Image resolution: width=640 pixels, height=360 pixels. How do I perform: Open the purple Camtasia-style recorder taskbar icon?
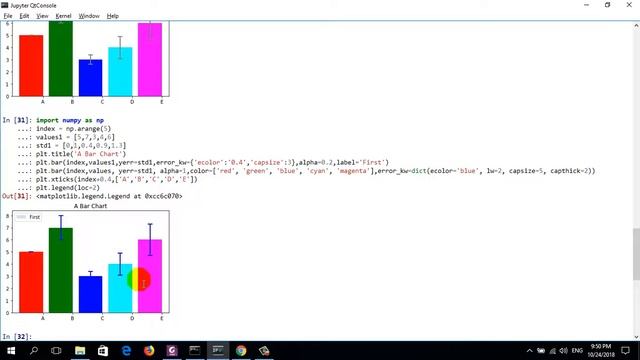click(x=172, y=351)
